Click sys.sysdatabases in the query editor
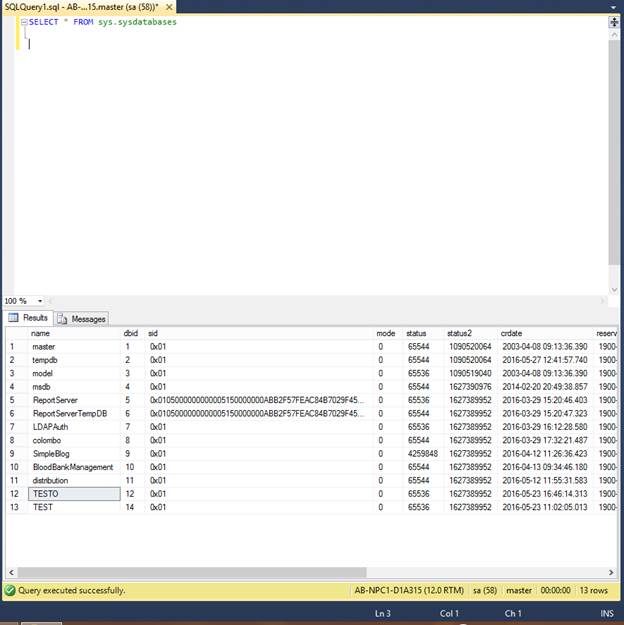Viewport: 624px width, 625px height. (x=137, y=22)
